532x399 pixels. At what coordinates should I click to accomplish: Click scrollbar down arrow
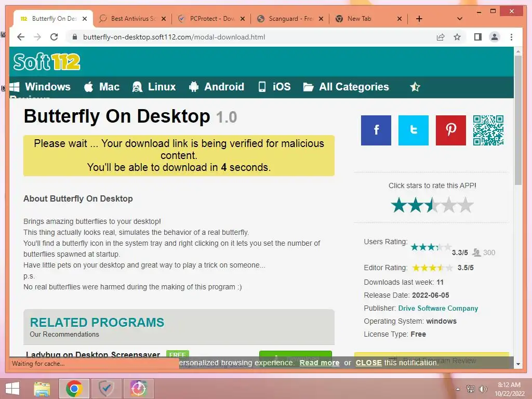pyautogui.click(x=518, y=364)
